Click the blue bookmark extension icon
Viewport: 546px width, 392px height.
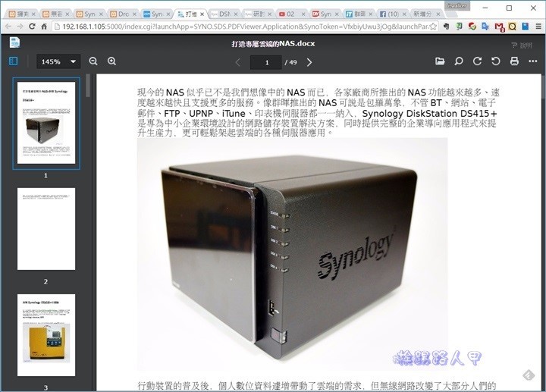pyautogui.click(x=525, y=27)
